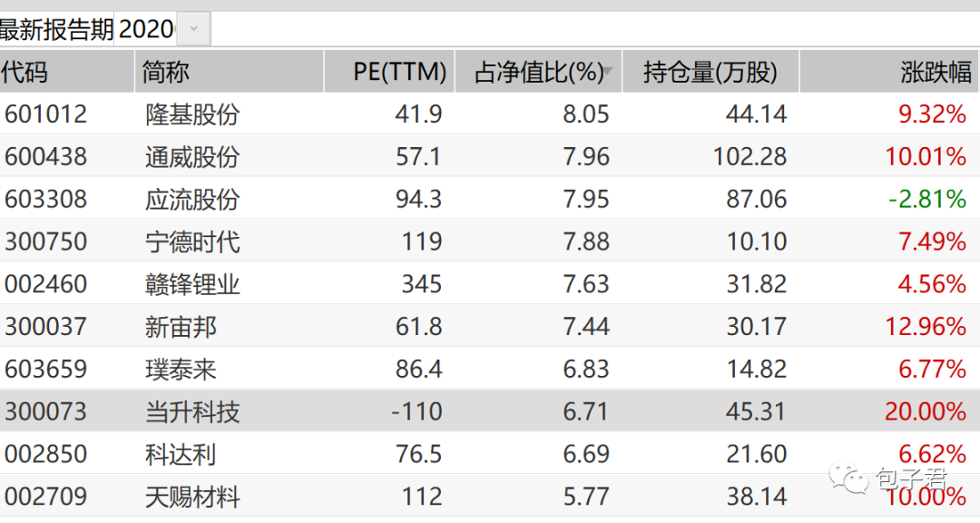980x523 pixels.
Task: Click the PE(TTM) column header
Action: [x=399, y=73]
